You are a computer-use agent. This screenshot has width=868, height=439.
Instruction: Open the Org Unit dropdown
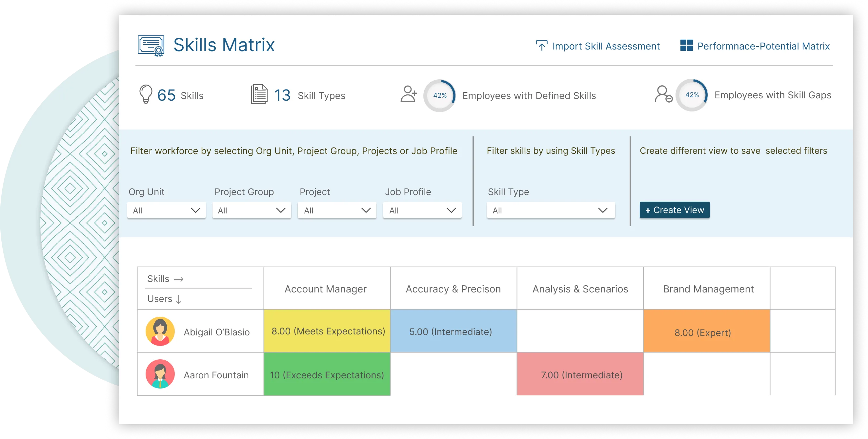pyautogui.click(x=167, y=210)
